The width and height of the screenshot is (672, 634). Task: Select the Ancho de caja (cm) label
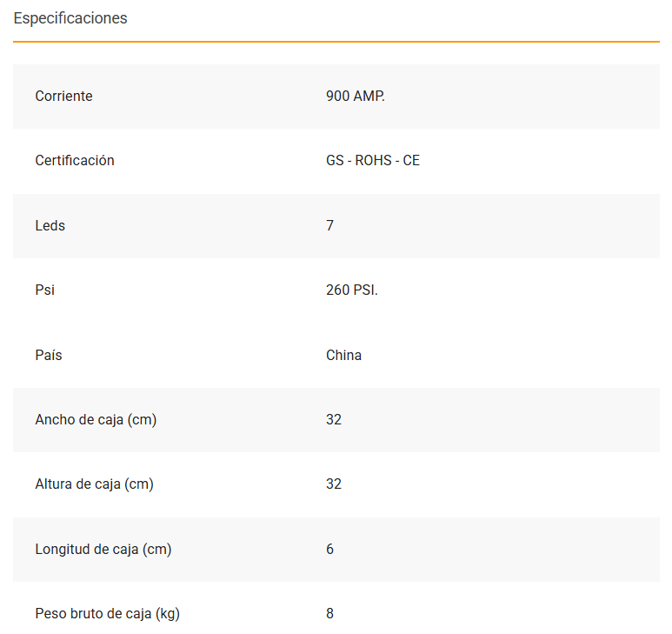pos(96,420)
